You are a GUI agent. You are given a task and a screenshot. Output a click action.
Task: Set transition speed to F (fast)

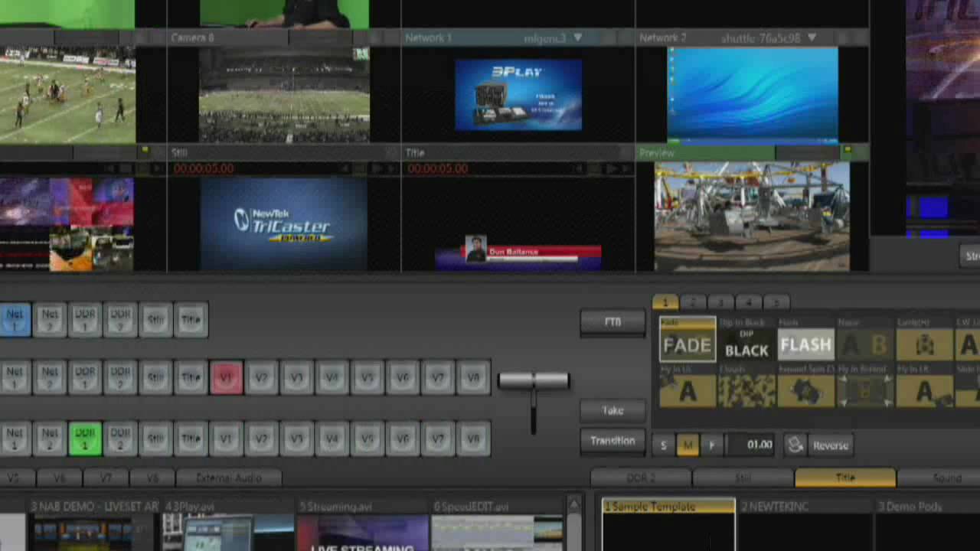(x=711, y=445)
